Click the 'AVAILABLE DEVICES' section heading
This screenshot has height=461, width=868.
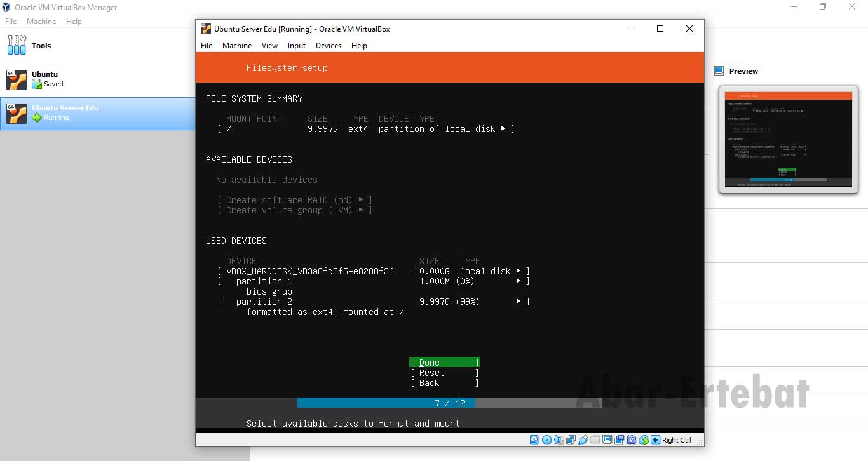249,159
